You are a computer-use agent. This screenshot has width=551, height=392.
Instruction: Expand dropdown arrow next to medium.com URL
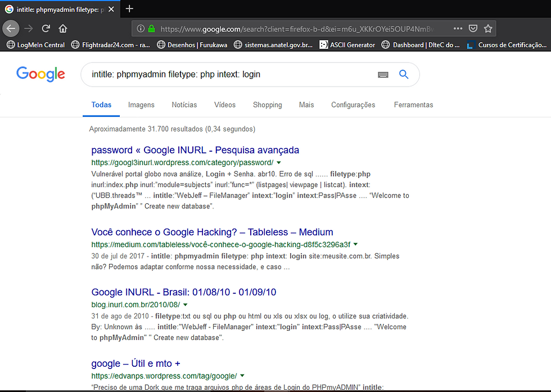355,245
